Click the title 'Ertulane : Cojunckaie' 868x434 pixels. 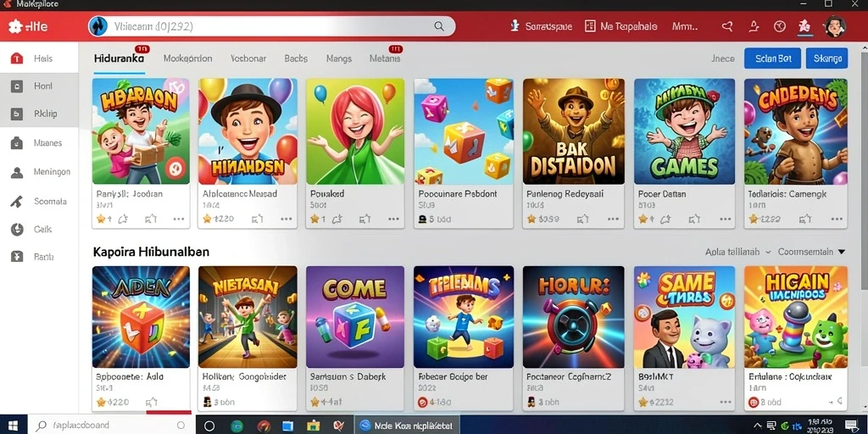[790, 377]
